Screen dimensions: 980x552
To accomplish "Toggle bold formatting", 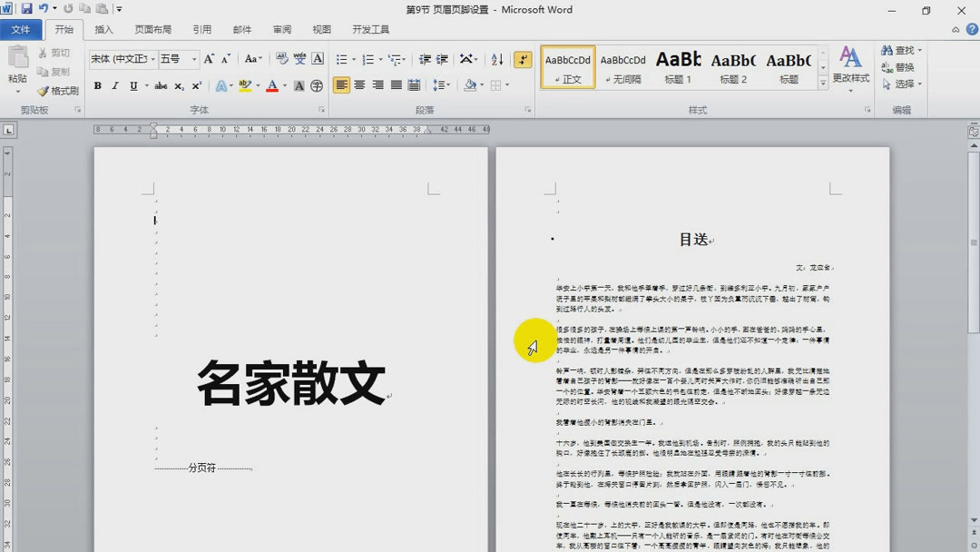I will (97, 86).
